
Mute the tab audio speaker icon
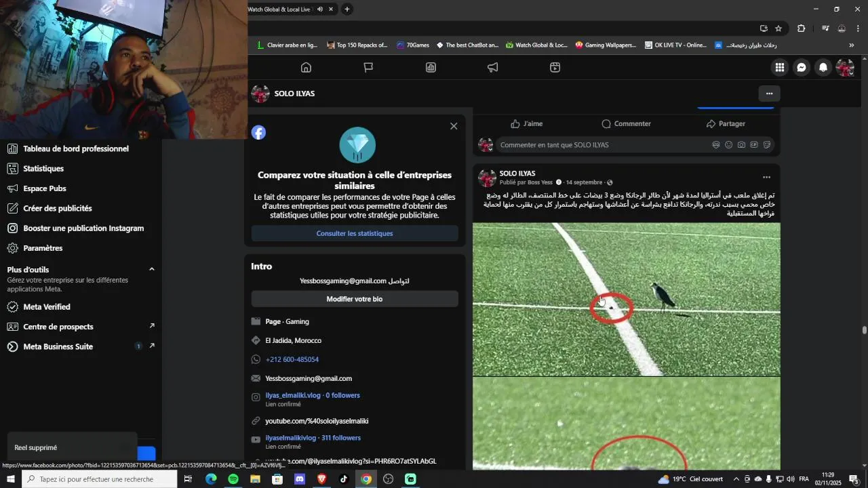(x=320, y=9)
